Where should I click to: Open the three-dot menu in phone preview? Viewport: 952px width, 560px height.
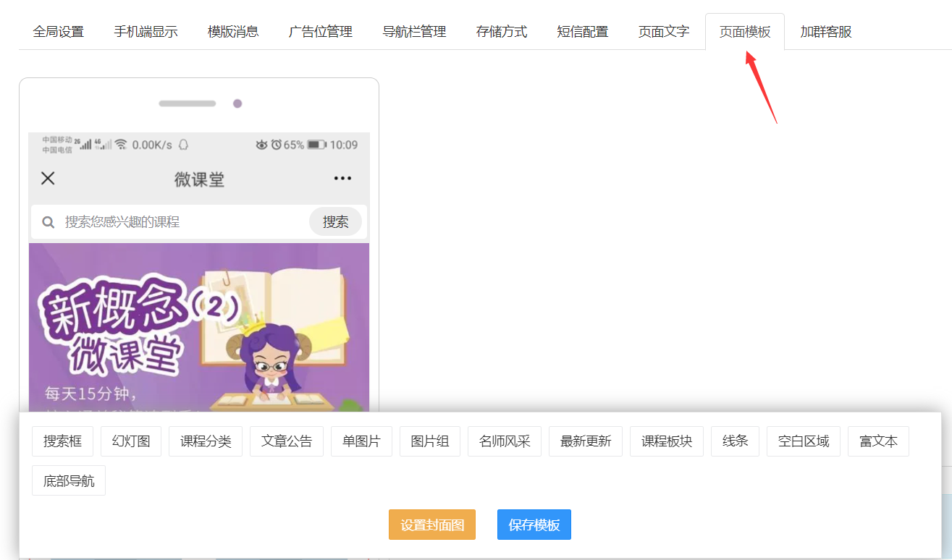click(342, 179)
